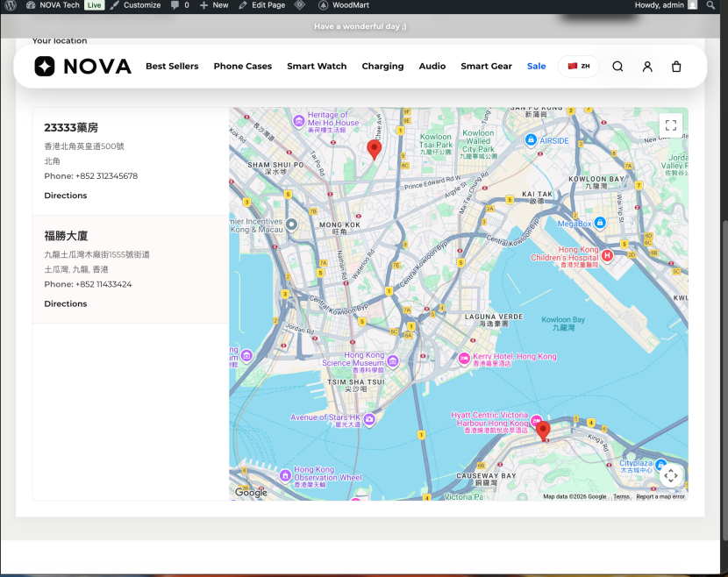Click the NOVA logo
This screenshot has width=728, height=577.
click(82, 67)
